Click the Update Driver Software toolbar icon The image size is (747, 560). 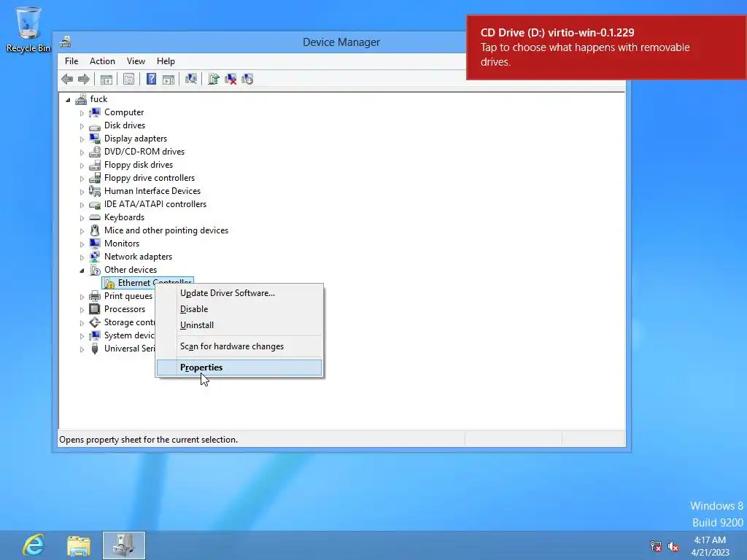(214, 79)
